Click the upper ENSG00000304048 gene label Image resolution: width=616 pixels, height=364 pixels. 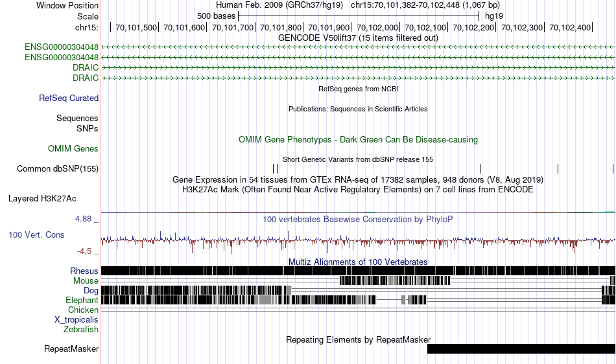pyautogui.click(x=62, y=47)
